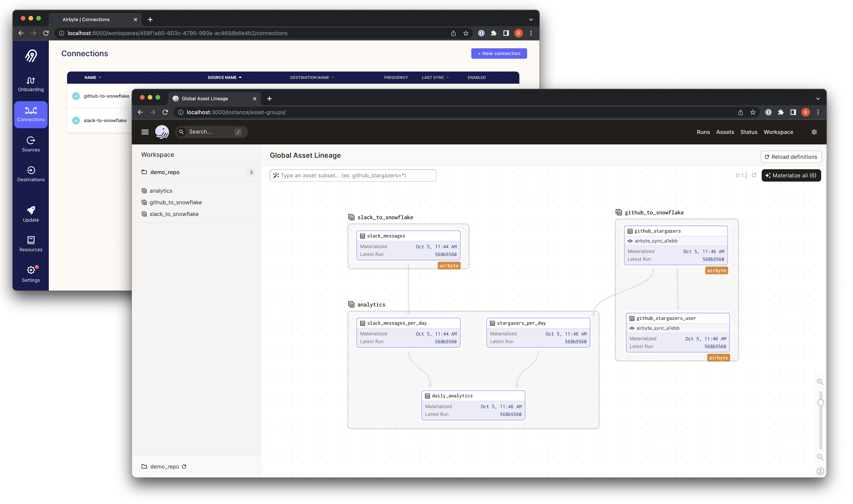Open Destinations in Airbyte sidebar

(31, 174)
